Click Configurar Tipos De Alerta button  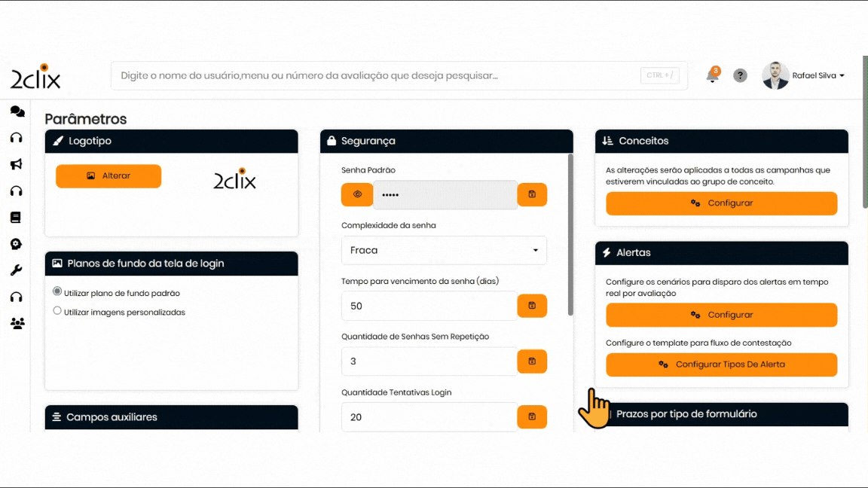click(x=721, y=364)
